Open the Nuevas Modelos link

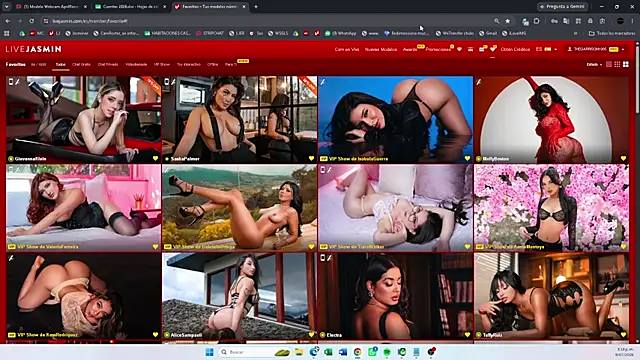pyautogui.click(x=380, y=49)
